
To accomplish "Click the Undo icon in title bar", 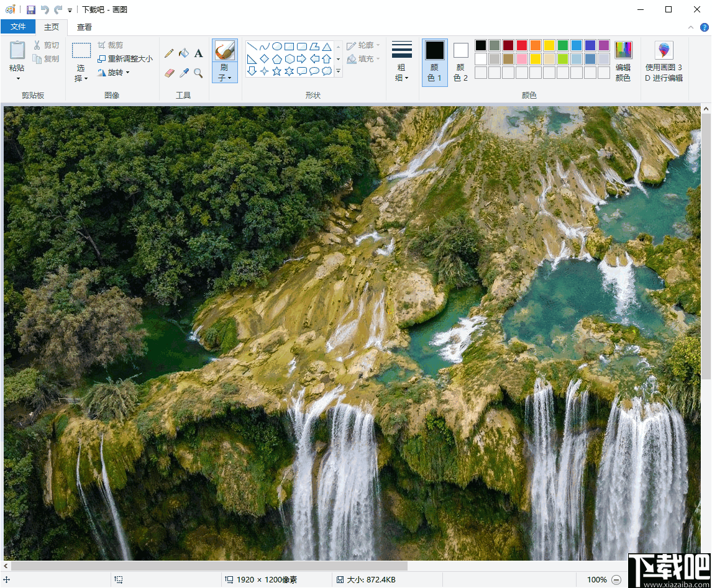I will 45,9.
